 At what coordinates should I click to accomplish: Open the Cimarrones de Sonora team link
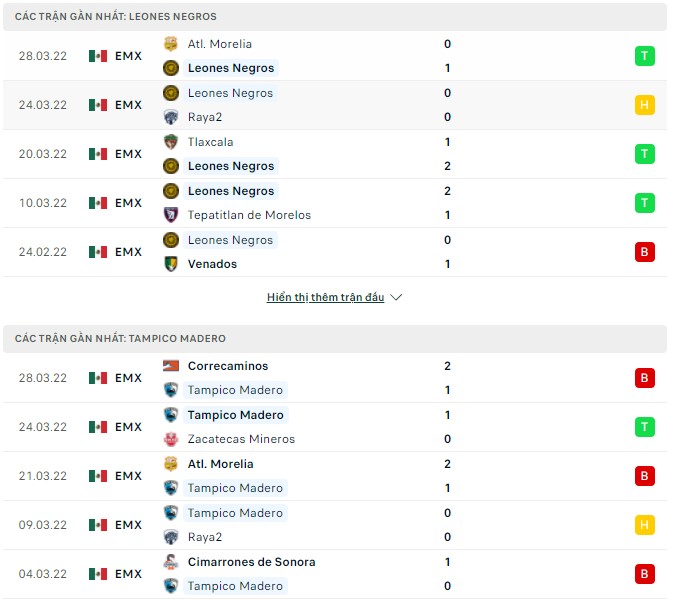tap(251, 562)
